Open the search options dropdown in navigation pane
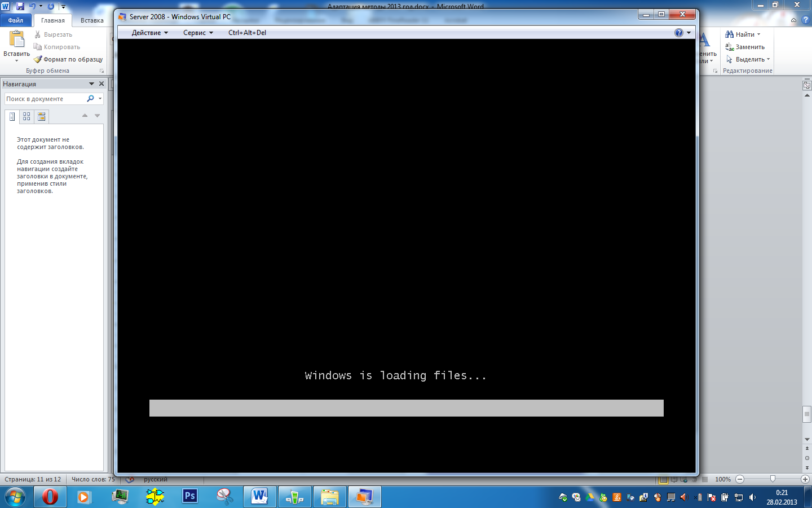 click(100, 99)
